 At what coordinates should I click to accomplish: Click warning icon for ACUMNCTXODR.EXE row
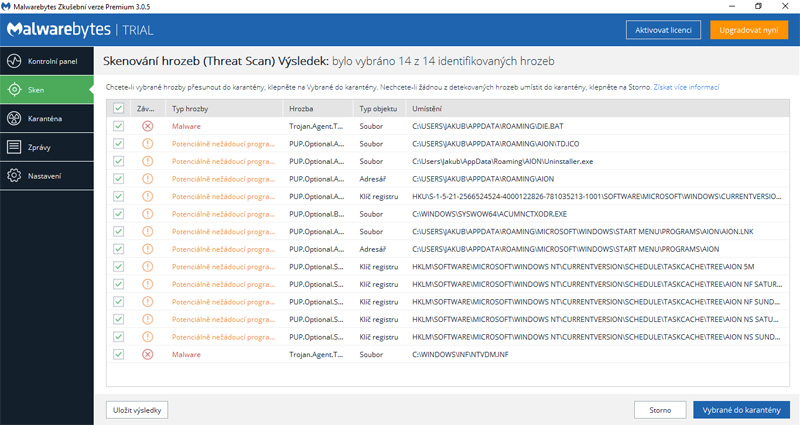pos(147,214)
